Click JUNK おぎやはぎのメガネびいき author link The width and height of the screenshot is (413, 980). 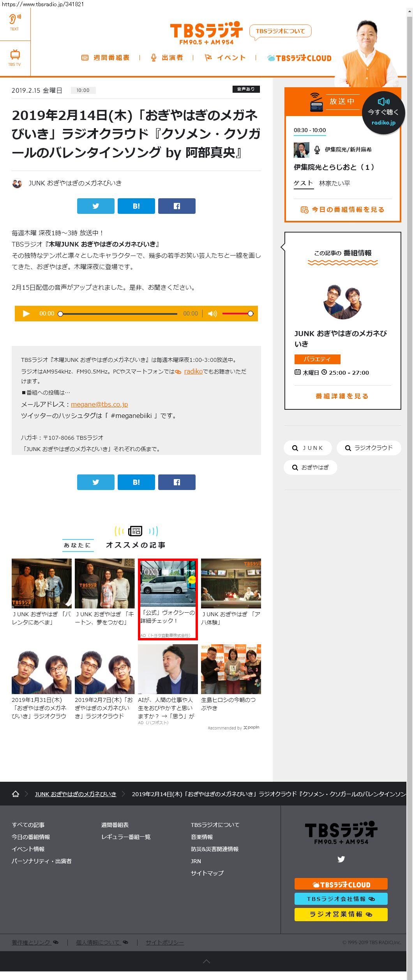75,183
